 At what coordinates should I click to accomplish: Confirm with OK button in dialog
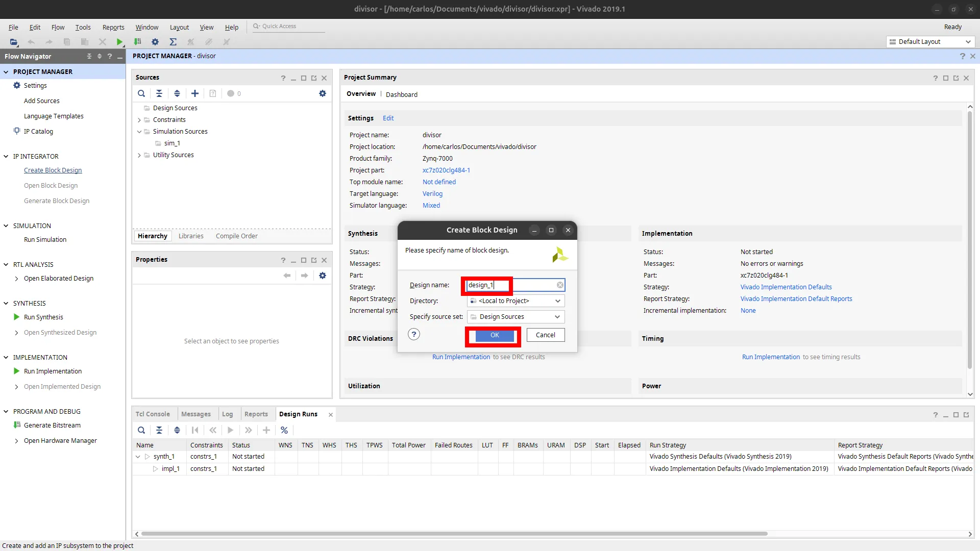pos(495,335)
